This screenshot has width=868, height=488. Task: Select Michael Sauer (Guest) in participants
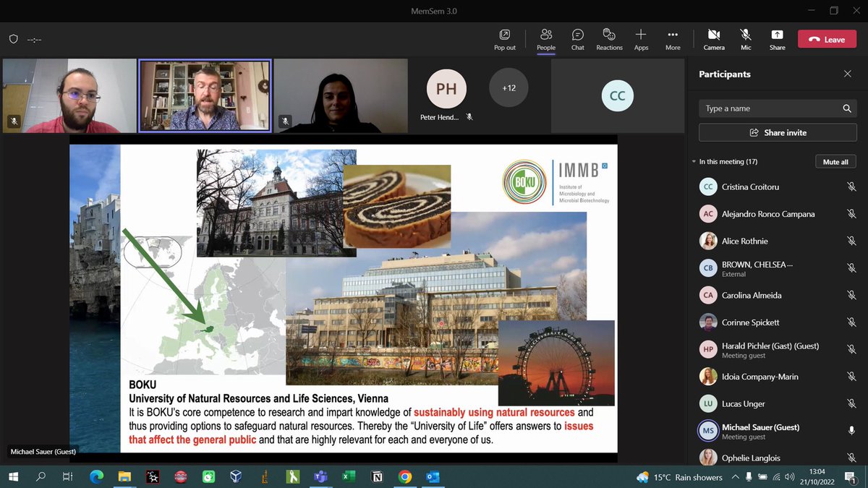(778, 431)
